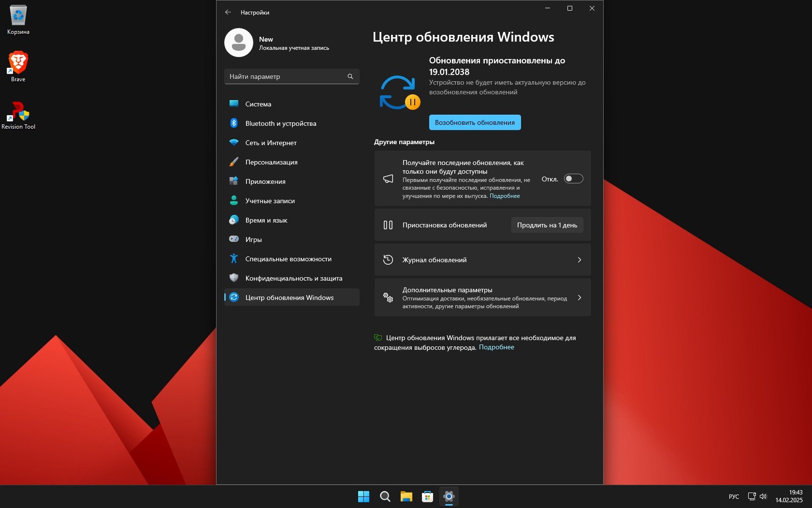This screenshot has width=812, height=508.
Task: Click the volume speaker tray icon
Action: pyautogui.click(x=763, y=496)
